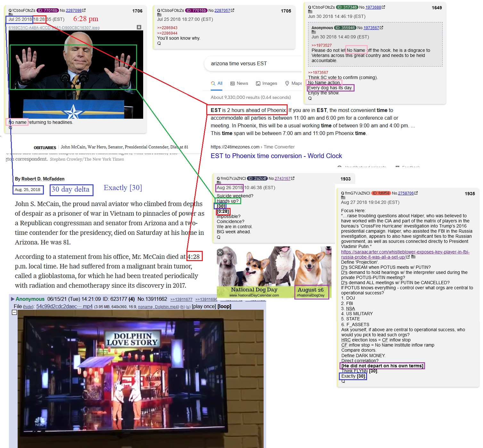Open the 54c99d2cdc2daec mp4 file link
This screenshot has width=483, height=448.
tap(64, 307)
